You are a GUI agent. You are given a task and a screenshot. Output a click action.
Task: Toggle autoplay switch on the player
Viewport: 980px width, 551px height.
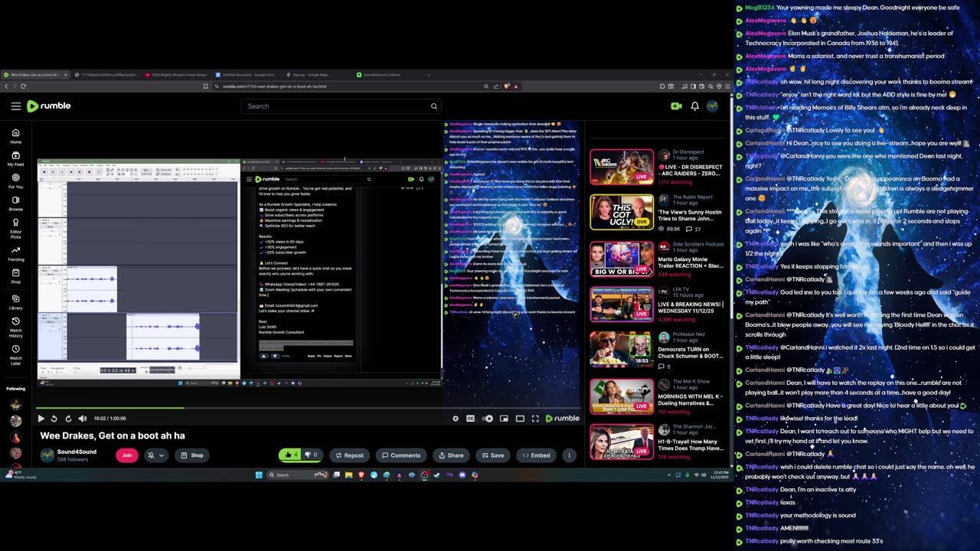click(487, 419)
